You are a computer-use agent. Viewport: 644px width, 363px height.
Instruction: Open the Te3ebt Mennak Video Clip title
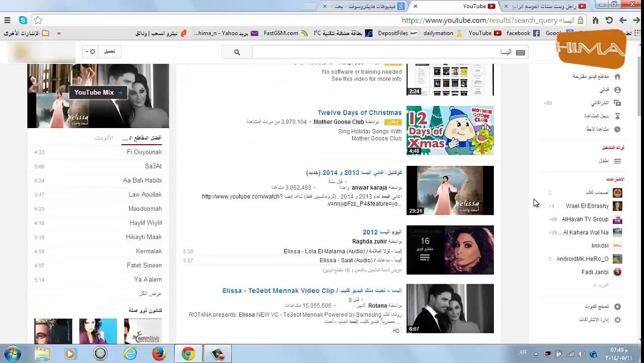(x=312, y=290)
